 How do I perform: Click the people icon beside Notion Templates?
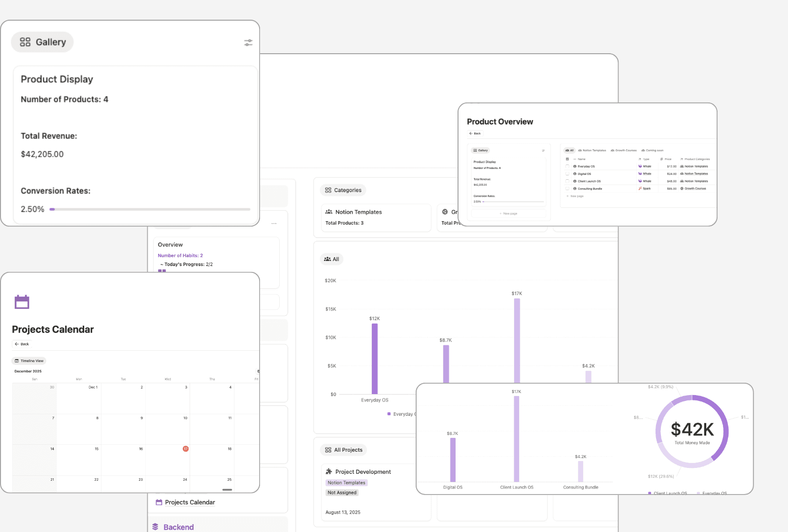coord(329,211)
